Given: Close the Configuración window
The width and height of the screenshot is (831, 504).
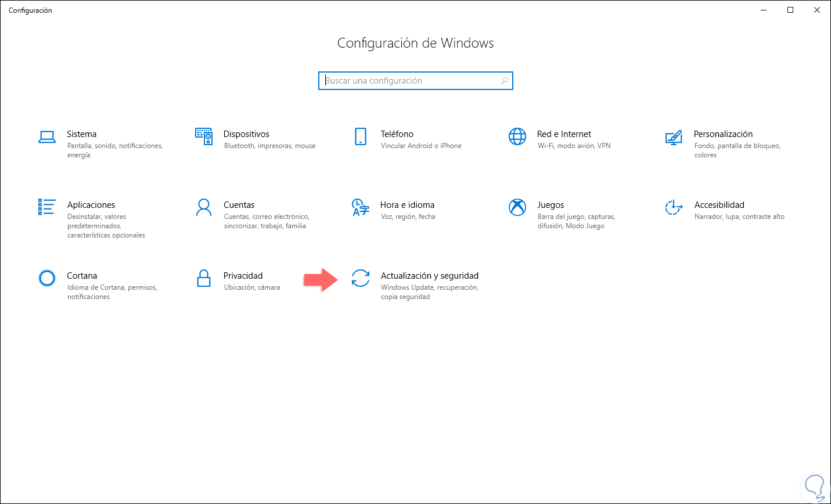Looking at the screenshot, I should click(x=817, y=10).
